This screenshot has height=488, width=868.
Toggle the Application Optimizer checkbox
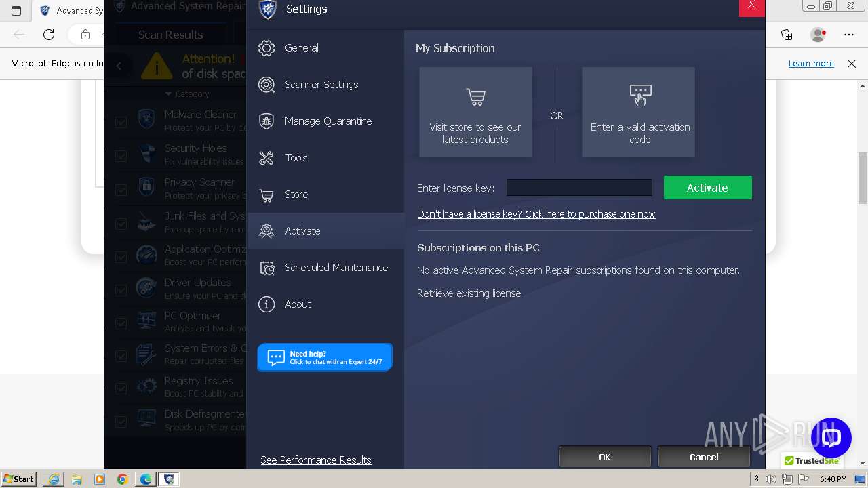[x=121, y=257]
